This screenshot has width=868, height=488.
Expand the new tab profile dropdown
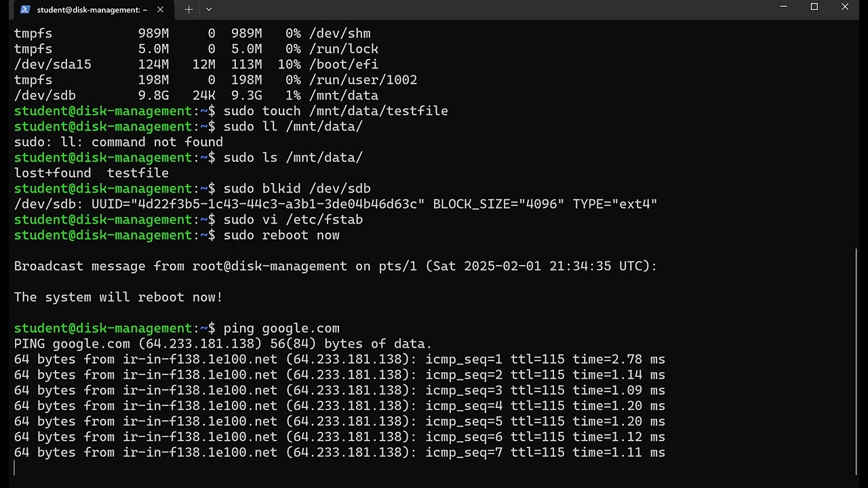(x=209, y=9)
